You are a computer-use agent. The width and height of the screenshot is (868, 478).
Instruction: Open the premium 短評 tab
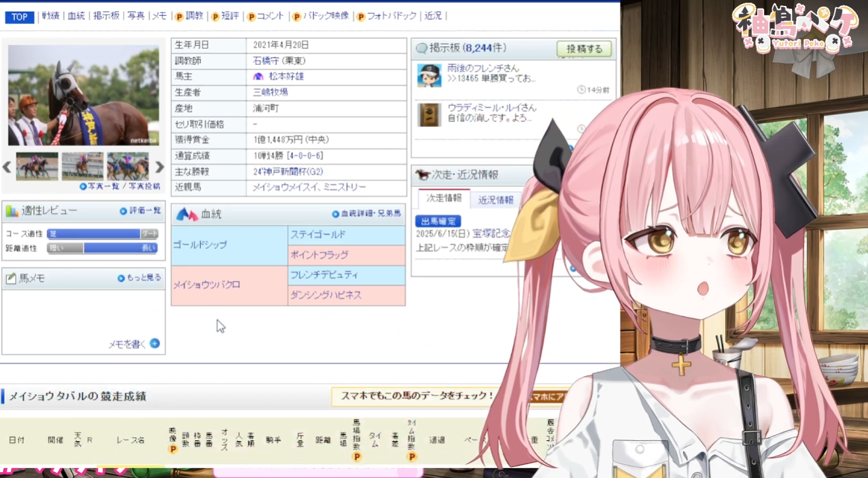point(225,16)
